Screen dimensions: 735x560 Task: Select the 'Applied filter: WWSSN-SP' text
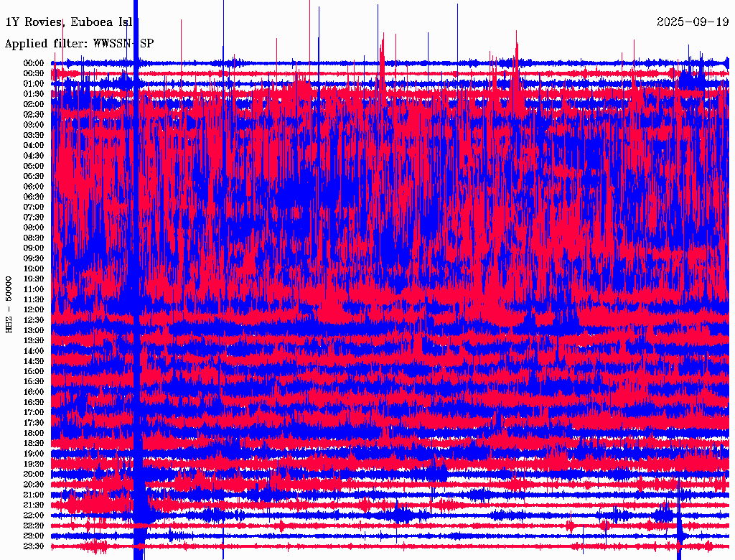tap(79, 44)
